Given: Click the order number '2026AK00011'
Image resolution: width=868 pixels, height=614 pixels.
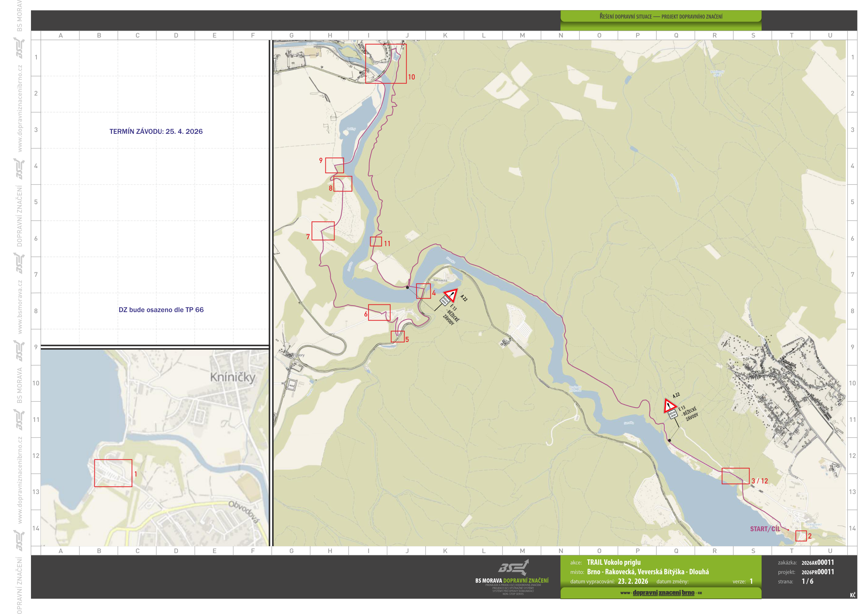Looking at the screenshot, I should click(818, 563).
